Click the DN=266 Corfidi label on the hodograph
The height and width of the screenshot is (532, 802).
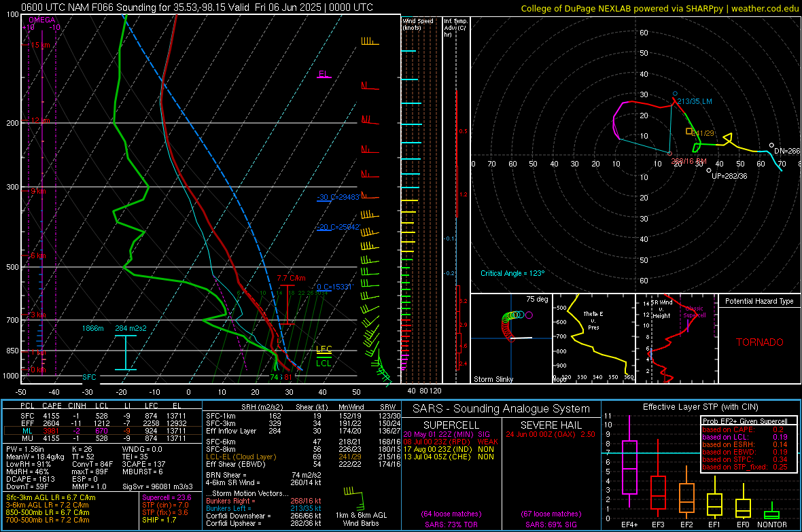pos(786,151)
